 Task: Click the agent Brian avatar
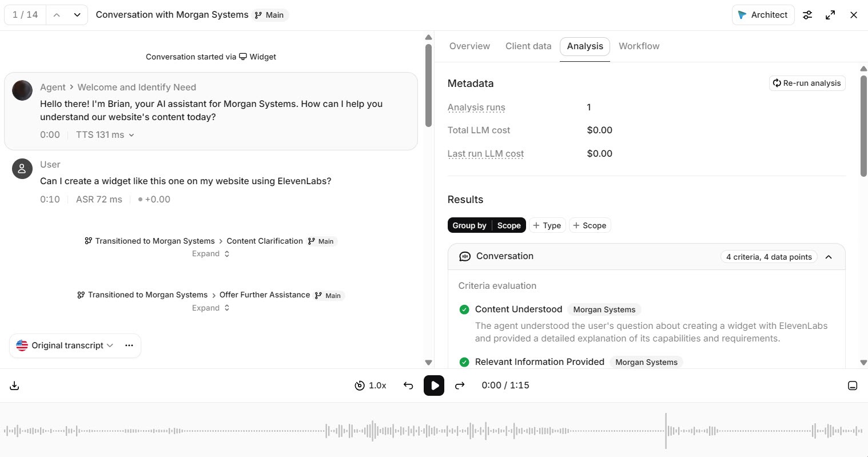coord(22,90)
